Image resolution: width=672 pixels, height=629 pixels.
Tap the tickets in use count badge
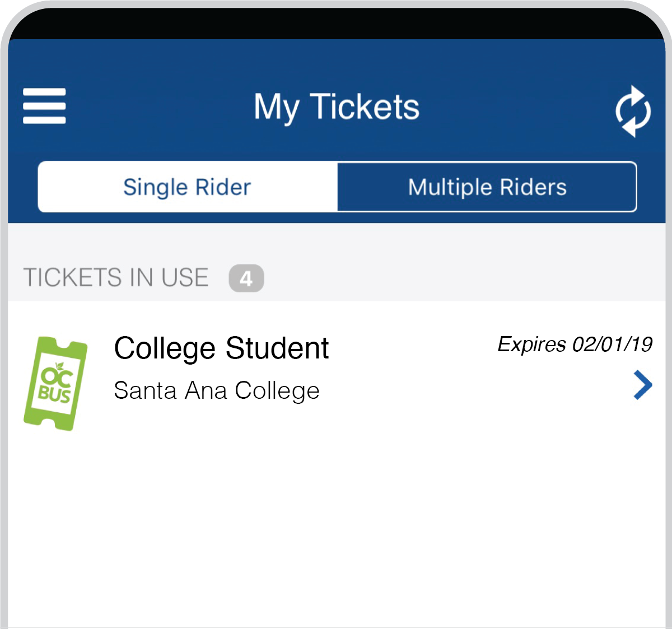pos(246,278)
